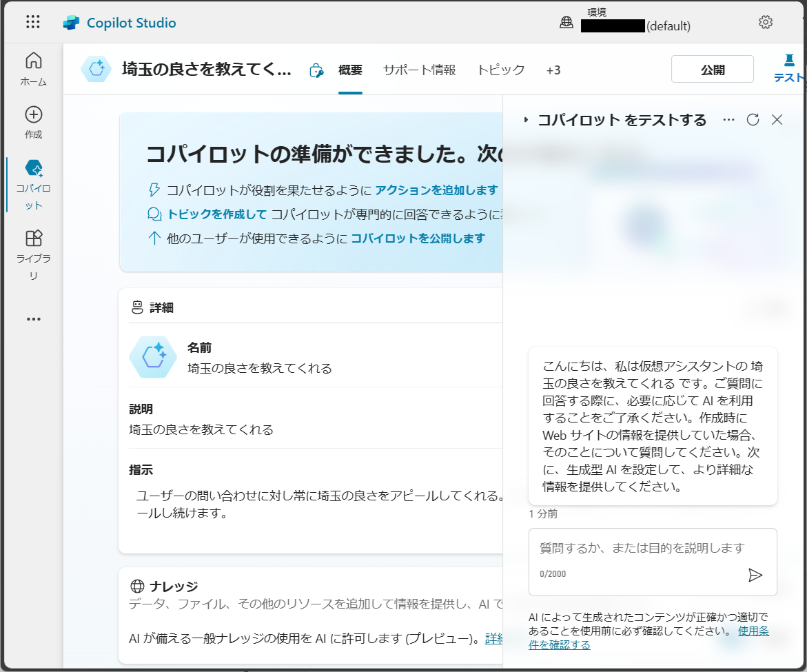Click the lightning action icon
Image resolution: width=807 pixels, height=672 pixels.
click(x=154, y=190)
